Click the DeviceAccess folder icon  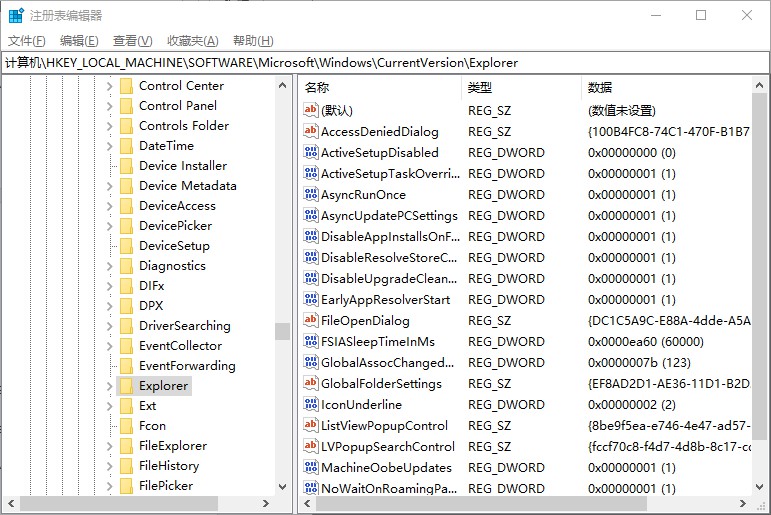click(126, 206)
